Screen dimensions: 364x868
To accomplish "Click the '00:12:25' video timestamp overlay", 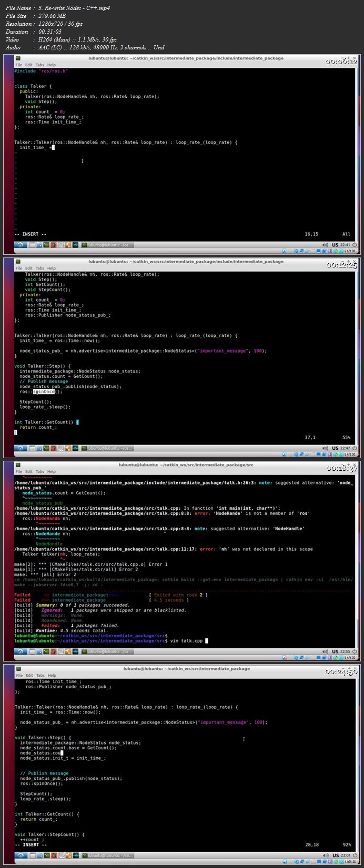I will (341, 265).
